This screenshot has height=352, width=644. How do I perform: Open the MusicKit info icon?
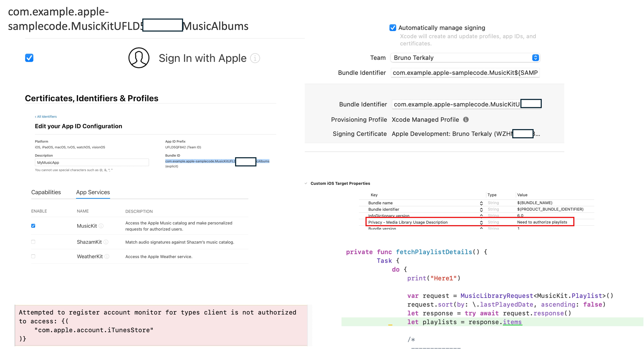[101, 226]
